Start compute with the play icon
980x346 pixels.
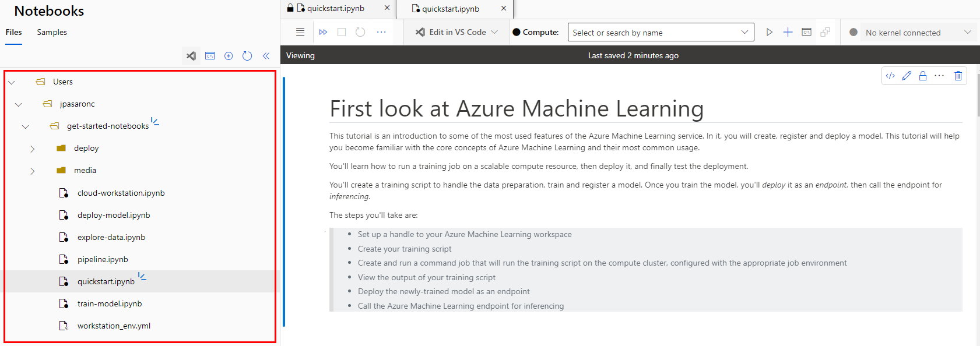pyautogui.click(x=770, y=32)
